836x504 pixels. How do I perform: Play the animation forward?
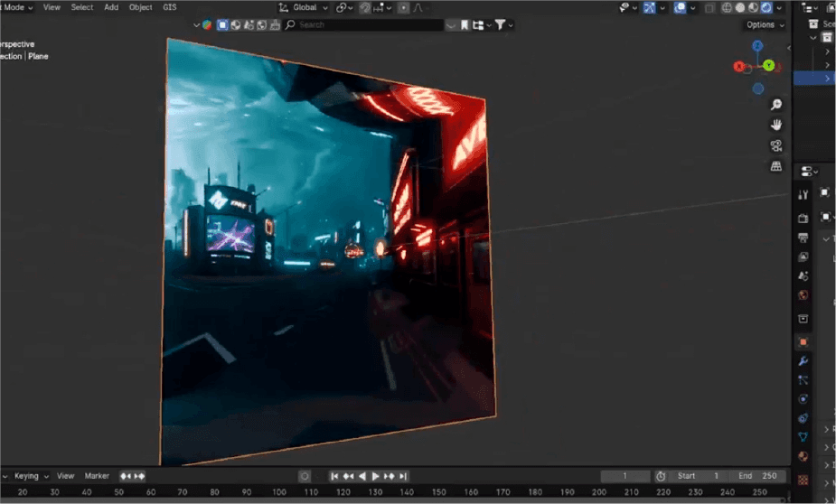(375, 476)
